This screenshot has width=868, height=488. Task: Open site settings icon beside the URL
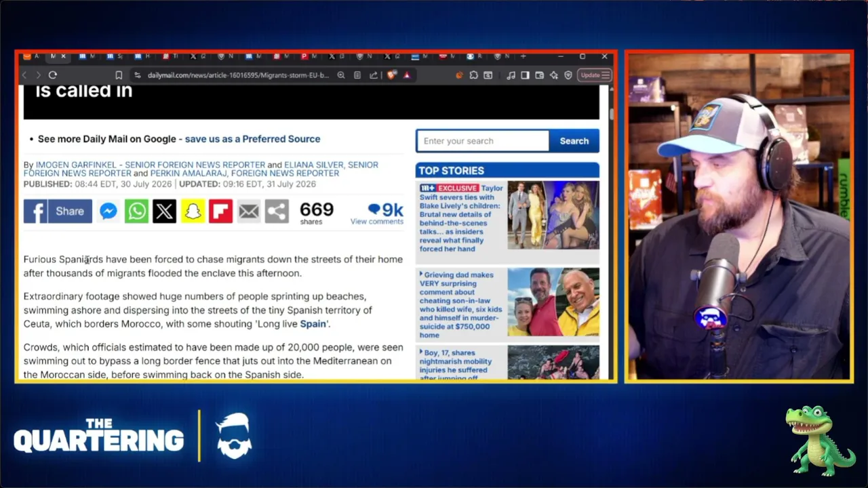point(138,75)
